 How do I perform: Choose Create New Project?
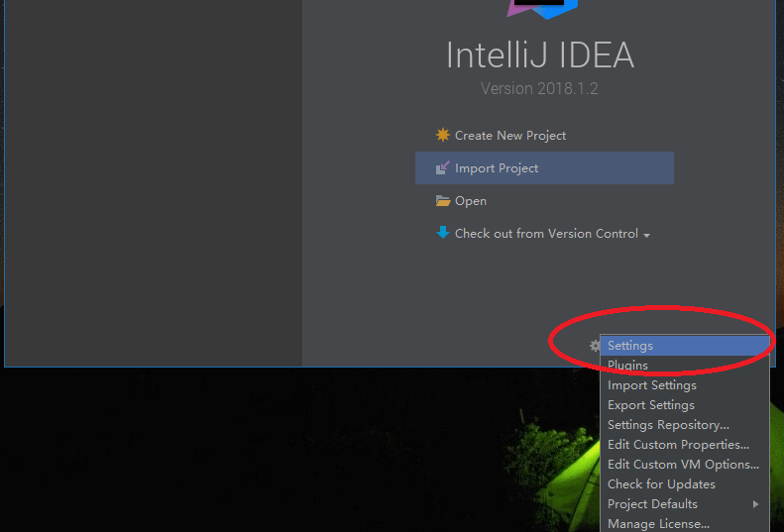pos(510,136)
